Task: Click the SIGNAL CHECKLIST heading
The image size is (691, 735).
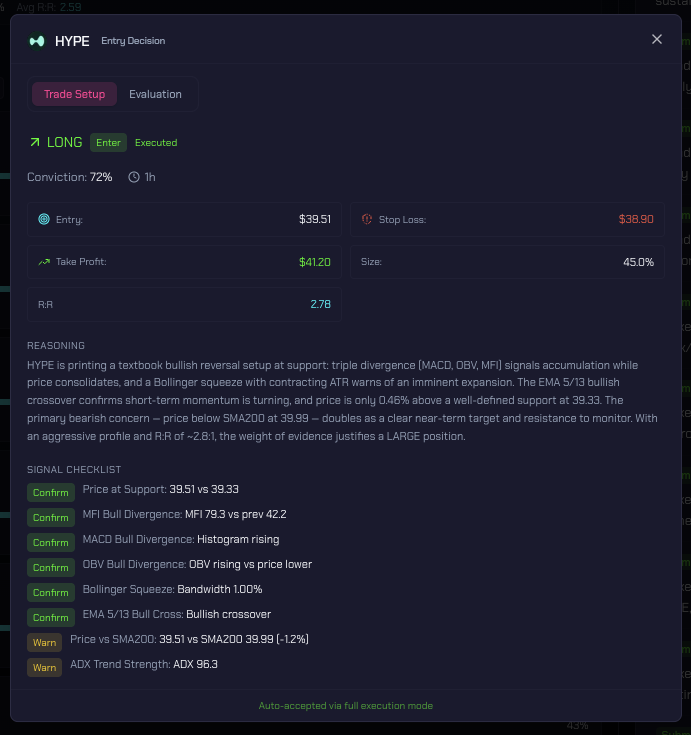Action: pos(74,470)
